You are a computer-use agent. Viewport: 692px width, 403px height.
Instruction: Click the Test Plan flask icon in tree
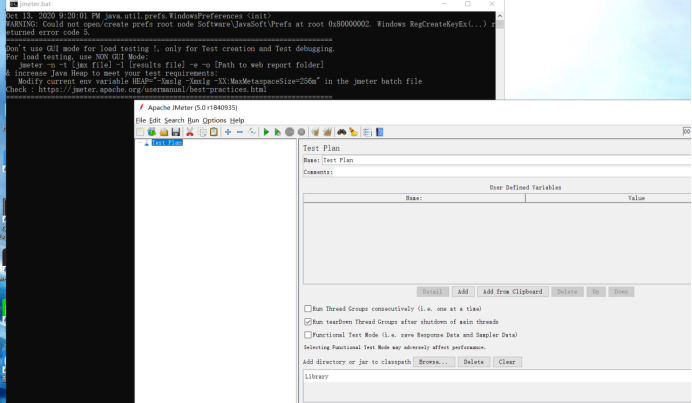point(147,143)
